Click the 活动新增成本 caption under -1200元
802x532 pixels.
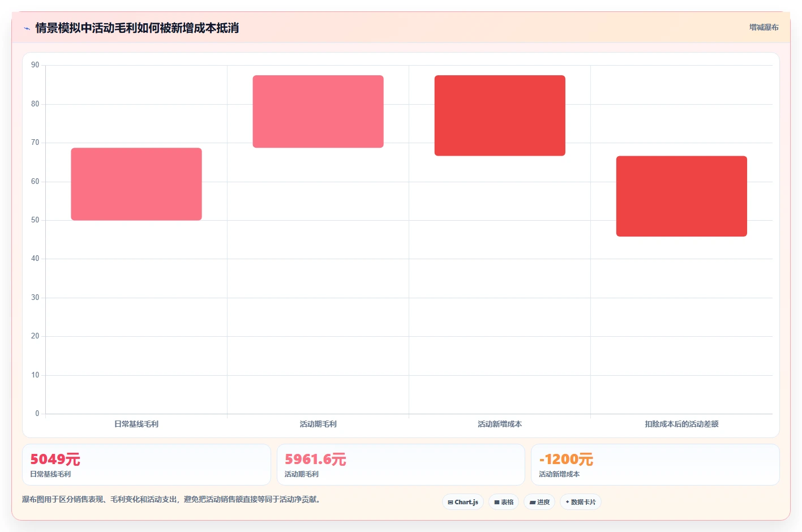click(559, 474)
